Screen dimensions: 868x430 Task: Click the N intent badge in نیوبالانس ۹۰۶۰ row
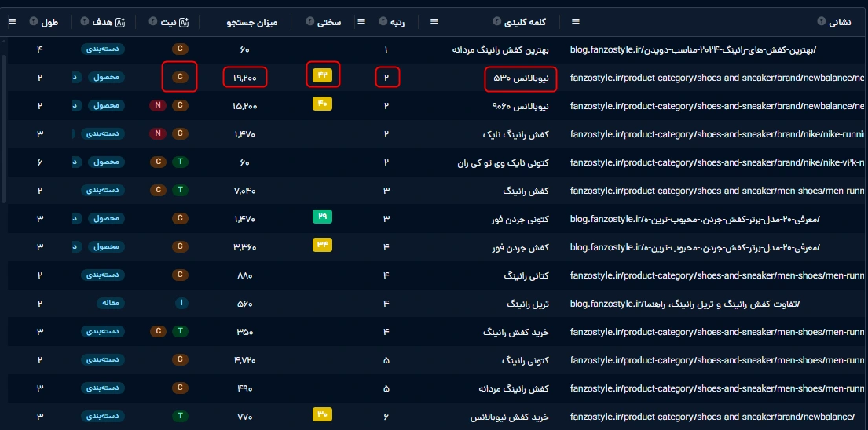coord(158,106)
